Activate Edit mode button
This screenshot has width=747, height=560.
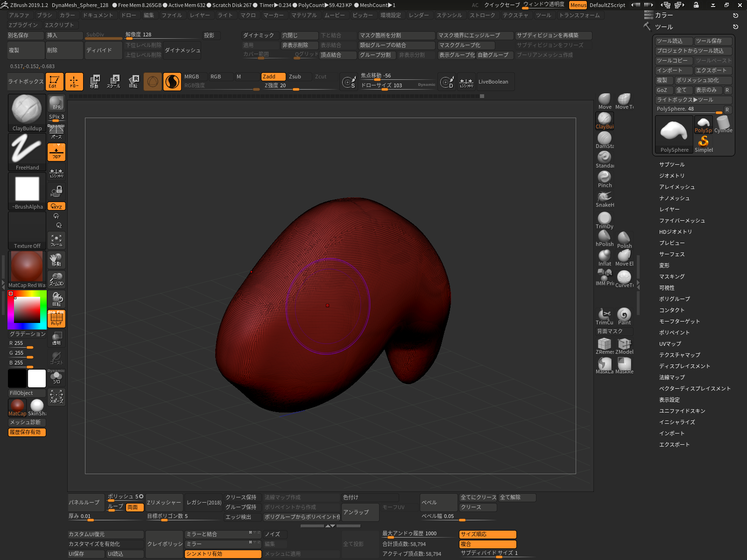[x=54, y=82]
